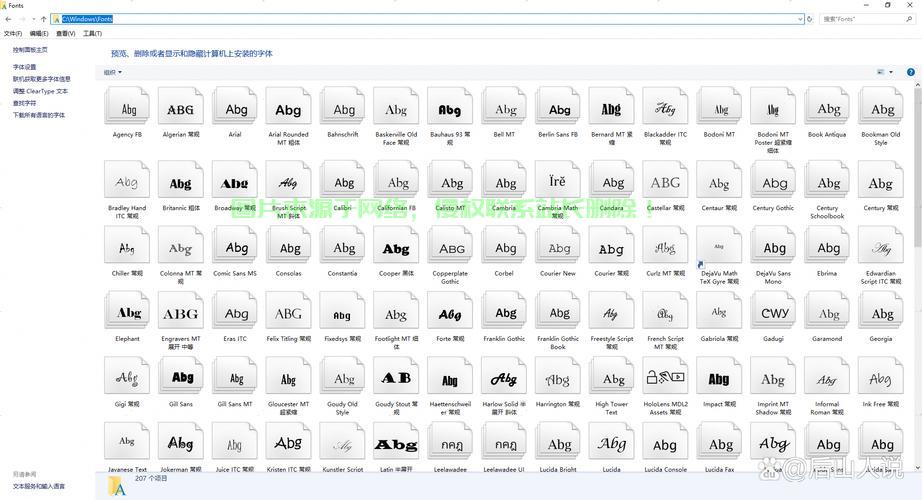Click the scrollbar up arrow
922x500 pixels.
pyautogui.click(x=917, y=85)
